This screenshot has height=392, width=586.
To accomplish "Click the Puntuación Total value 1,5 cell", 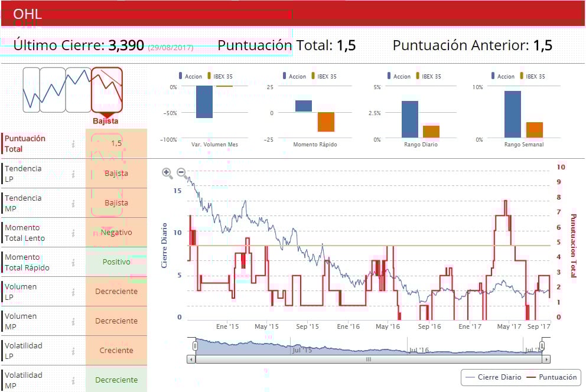I will coord(116,143).
